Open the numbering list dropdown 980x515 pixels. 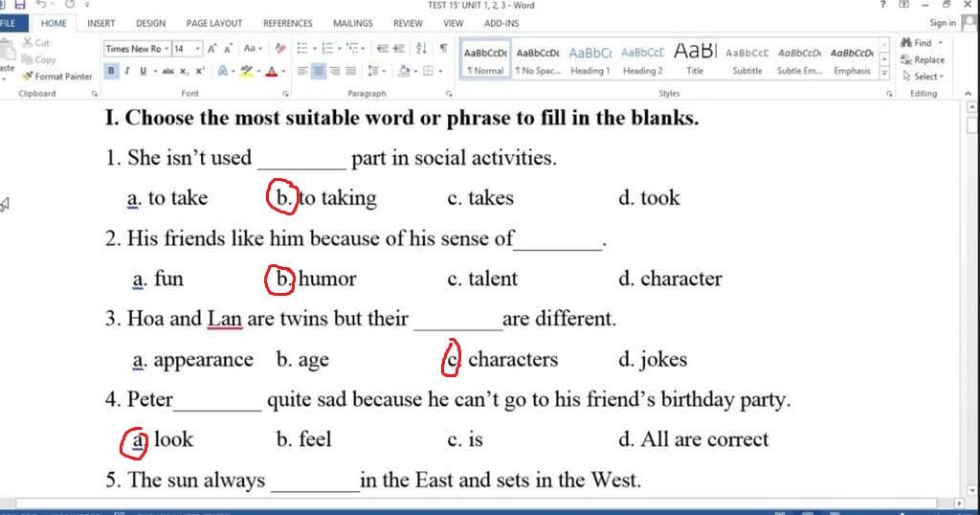[x=340, y=49]
